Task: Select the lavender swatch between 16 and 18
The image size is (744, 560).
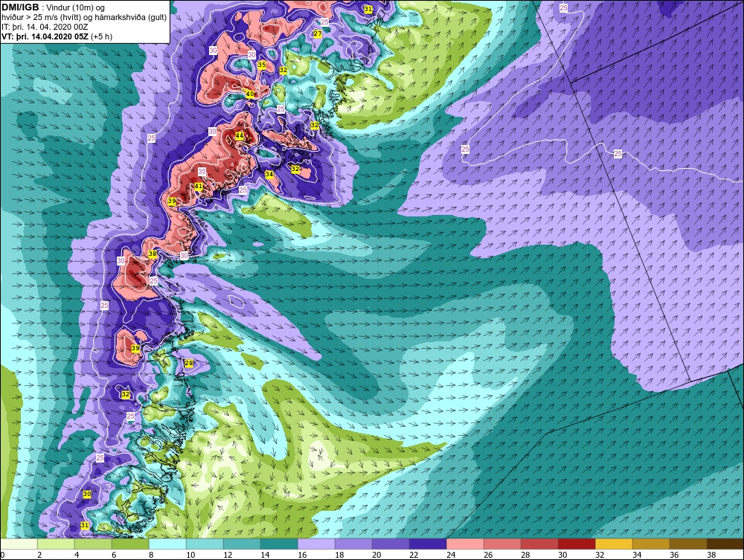Action: click(x=316, y=544)
